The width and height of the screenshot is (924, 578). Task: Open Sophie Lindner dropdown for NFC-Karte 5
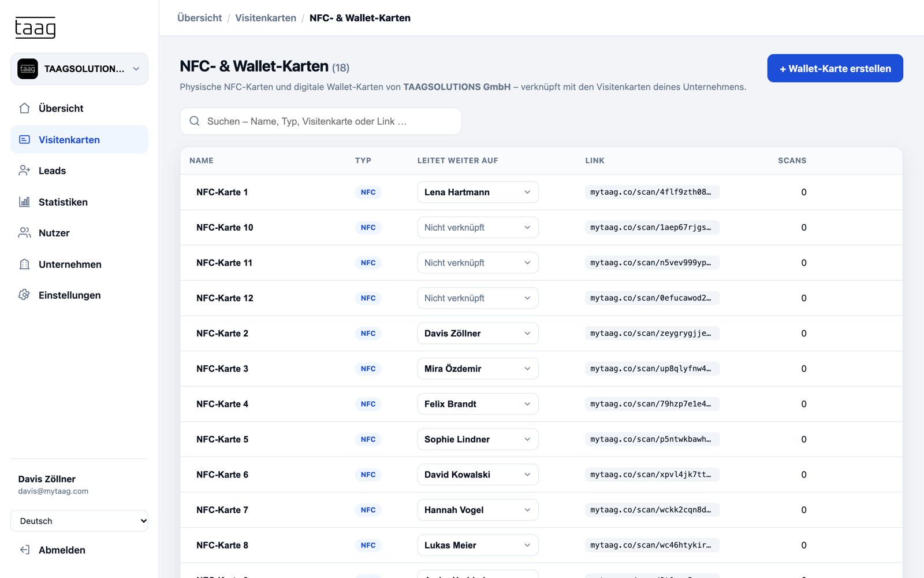click(478, 439)
